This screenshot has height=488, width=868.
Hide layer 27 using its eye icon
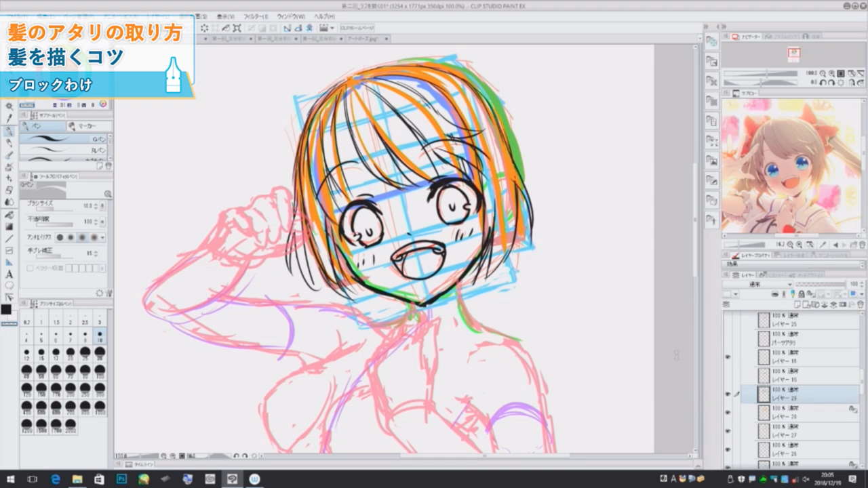728,430
